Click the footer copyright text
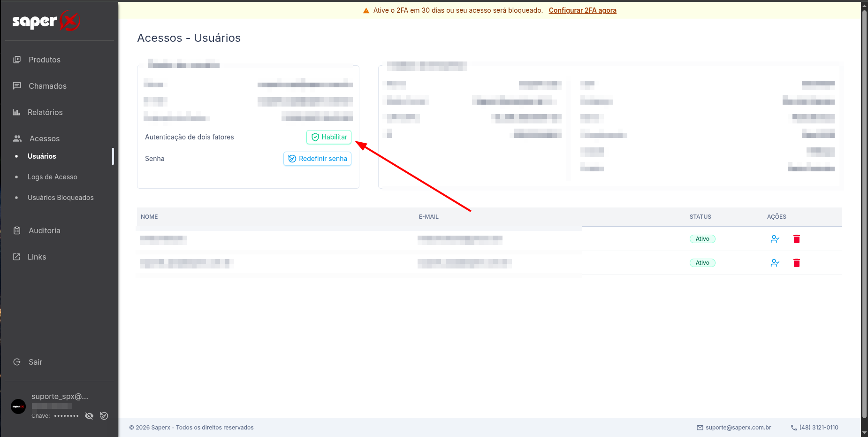Screen dimensions: 868x437 (191, 428)
